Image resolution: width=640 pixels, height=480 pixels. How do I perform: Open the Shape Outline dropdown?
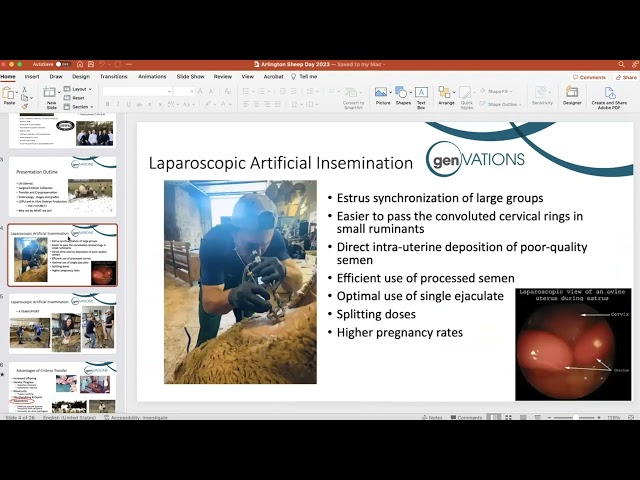(500, 104)
